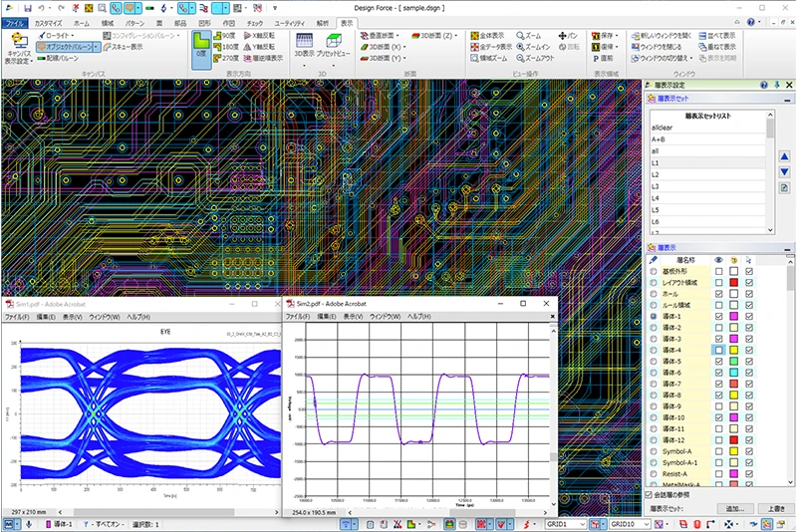Click the blue down-arrow beside layer set list

(784, 172)
